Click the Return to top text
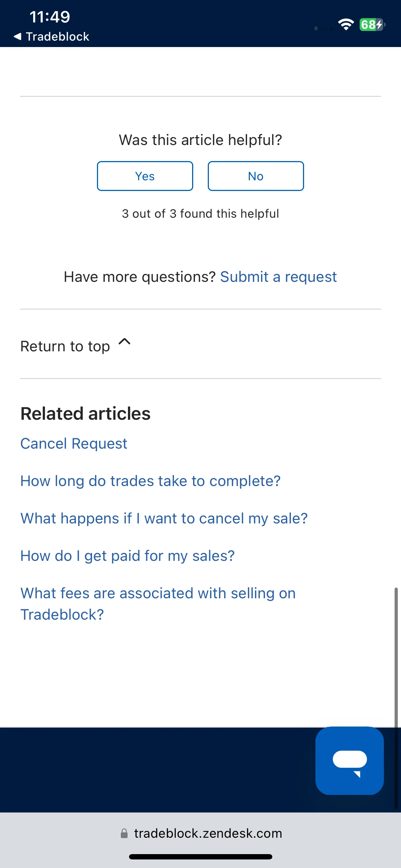The image size is (401, 868). coord(65,346)
